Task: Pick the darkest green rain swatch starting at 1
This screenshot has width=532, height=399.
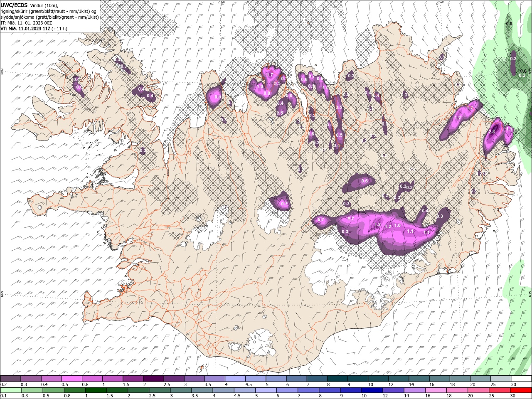Action: (x=96, y=390)
